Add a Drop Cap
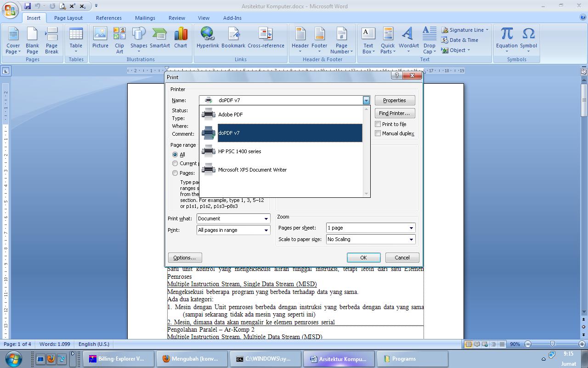The height and width of the screenshot is (368, 588). pos(430,40)
